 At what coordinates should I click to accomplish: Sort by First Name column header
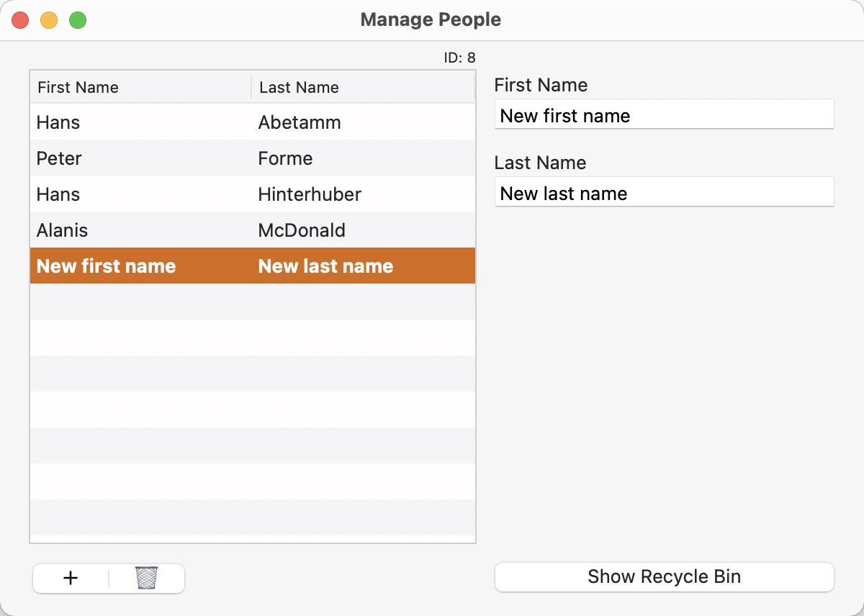tap(140, 88)
